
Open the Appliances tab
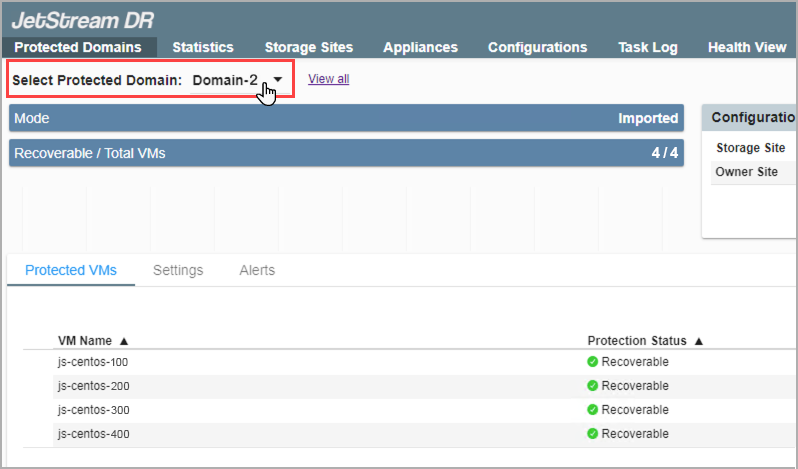click(420, 47)
